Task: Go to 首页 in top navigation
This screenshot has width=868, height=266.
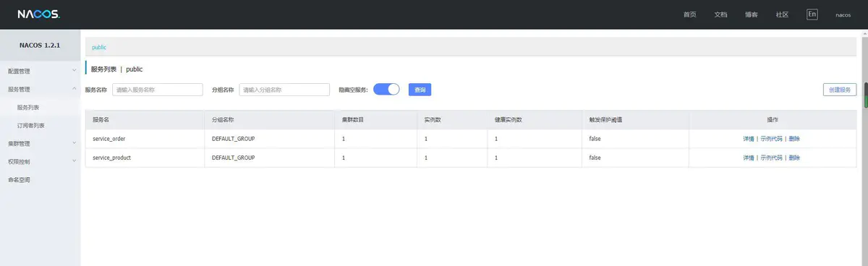Action: pos(690,14)
